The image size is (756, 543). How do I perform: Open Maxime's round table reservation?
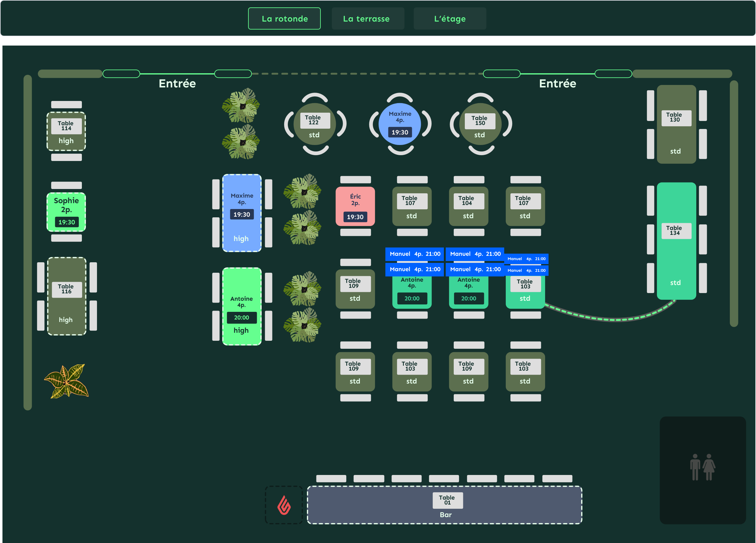(x=400, y=124)
